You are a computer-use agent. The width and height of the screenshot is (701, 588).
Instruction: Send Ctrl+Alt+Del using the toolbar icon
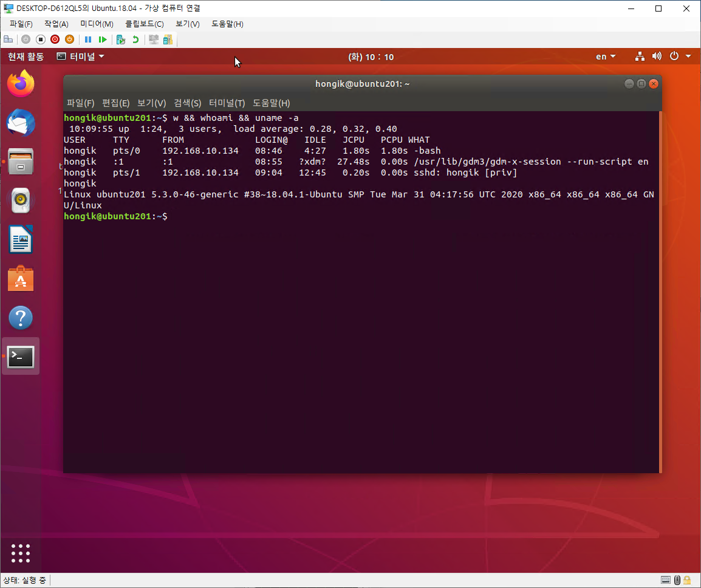point(8,39)
